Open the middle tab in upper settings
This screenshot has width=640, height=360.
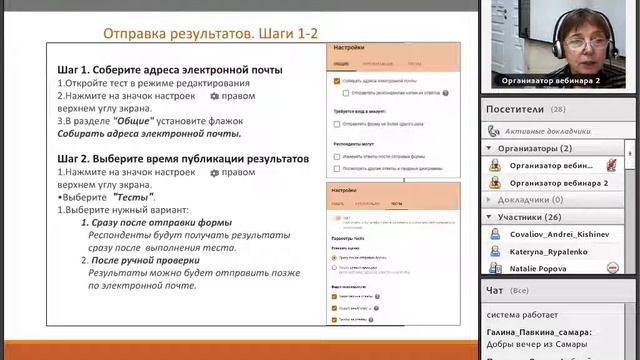tap(378, 64)
